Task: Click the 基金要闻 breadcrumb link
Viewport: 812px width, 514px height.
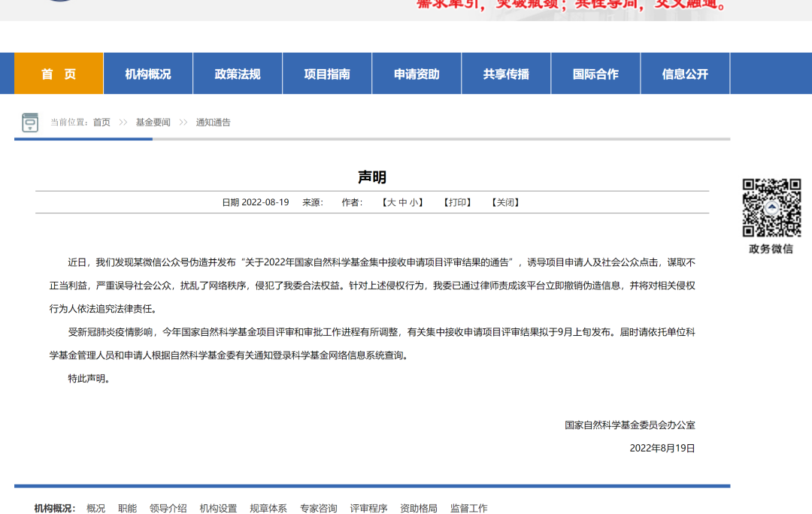Action: click(153, 122)
